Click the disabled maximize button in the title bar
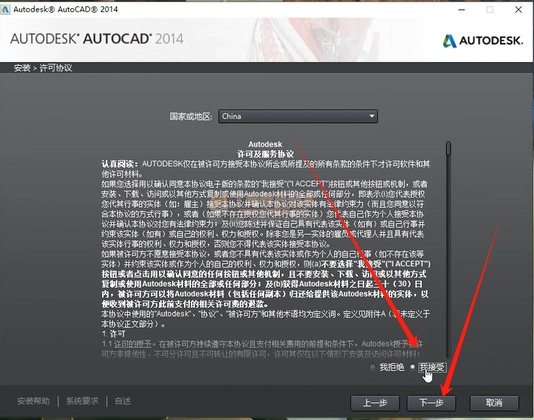This screenshot has height=420, width=534. point(490,10)
